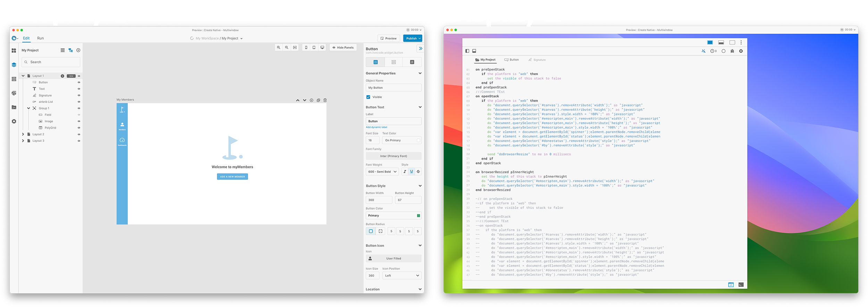
Task: Switch to the Signature script tab
Action: click(537, 60)
